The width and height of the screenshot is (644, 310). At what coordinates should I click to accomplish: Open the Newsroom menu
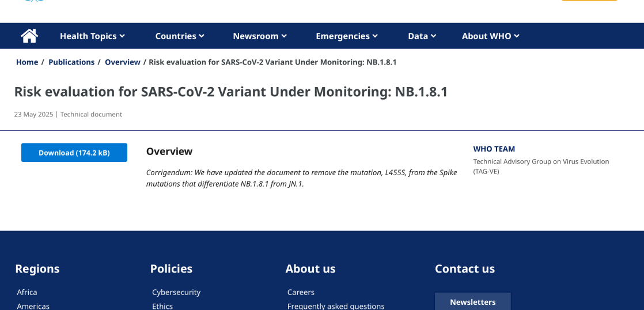[259, 36]
